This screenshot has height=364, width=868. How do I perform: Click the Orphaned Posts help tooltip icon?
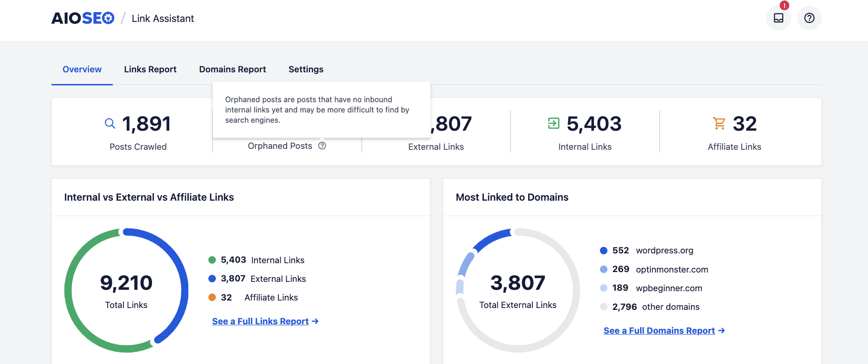322,146
